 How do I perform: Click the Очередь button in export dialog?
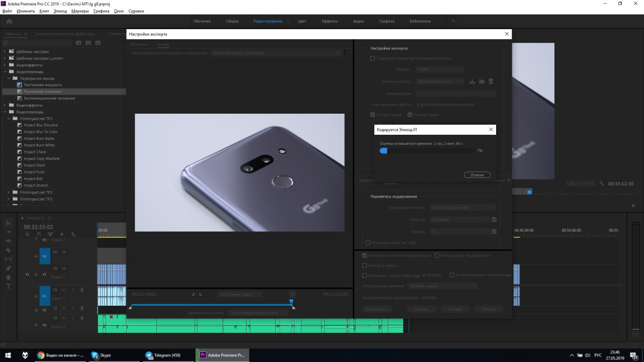point(421,309)
